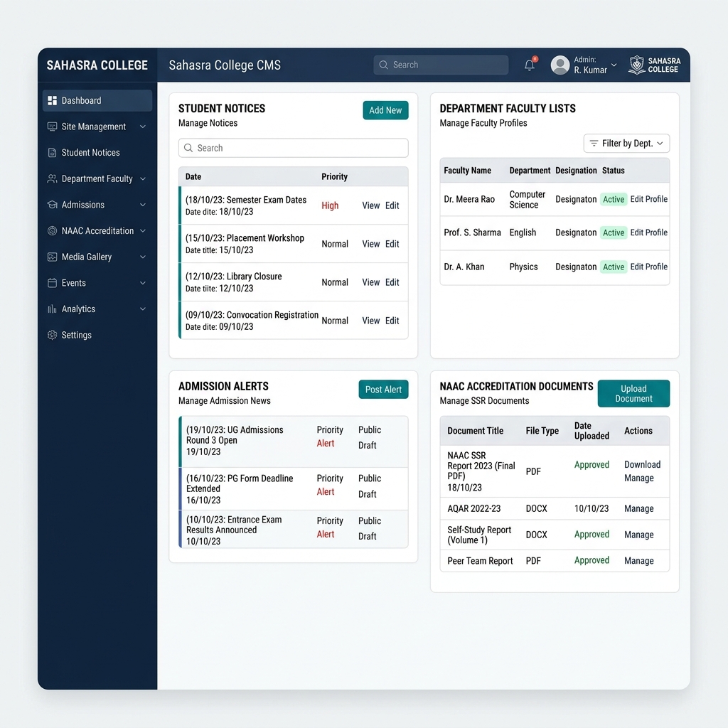
Task: Open Media Gallery via its sidebar icon
Action: click(52, 257)
